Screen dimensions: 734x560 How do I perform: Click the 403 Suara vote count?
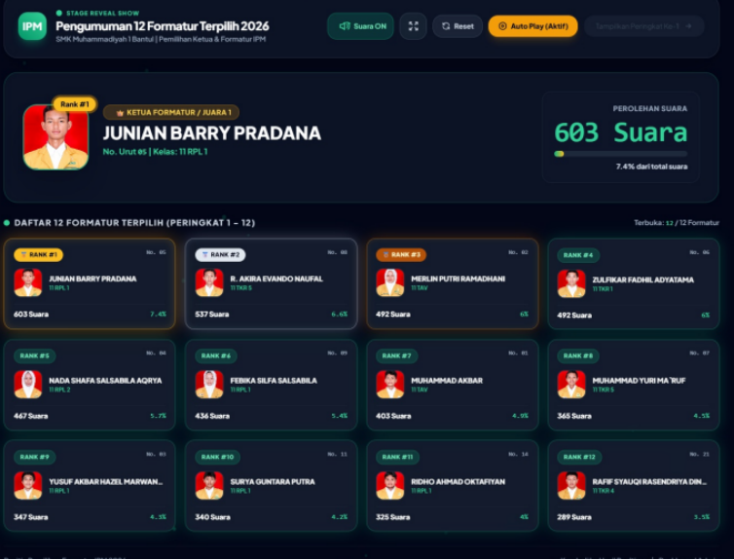tap(393, 416)
